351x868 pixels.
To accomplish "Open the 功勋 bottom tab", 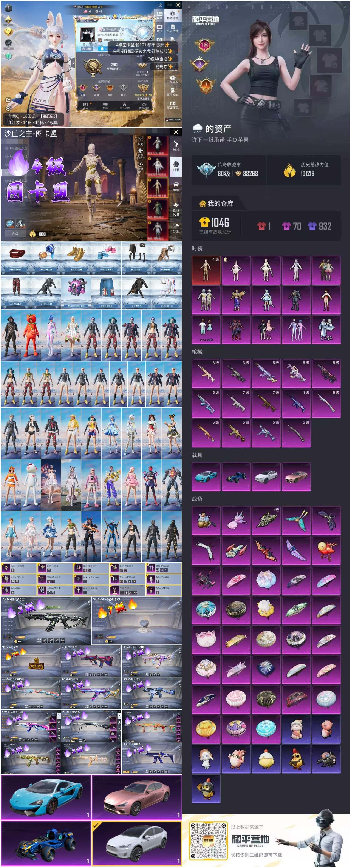I will [105, 106].
